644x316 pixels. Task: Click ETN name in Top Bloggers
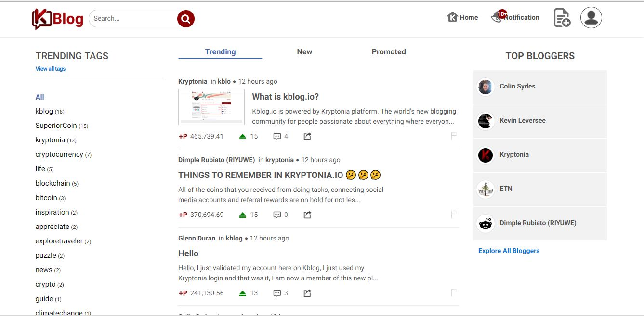click(506, 189)
